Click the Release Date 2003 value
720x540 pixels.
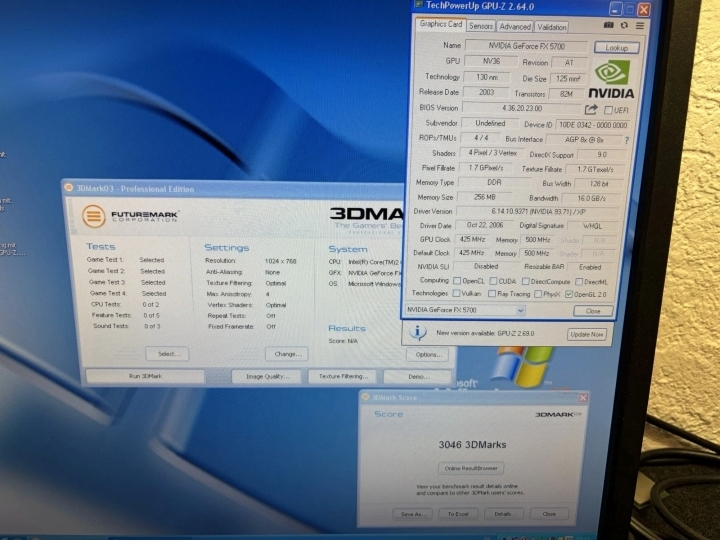(486, 92)
